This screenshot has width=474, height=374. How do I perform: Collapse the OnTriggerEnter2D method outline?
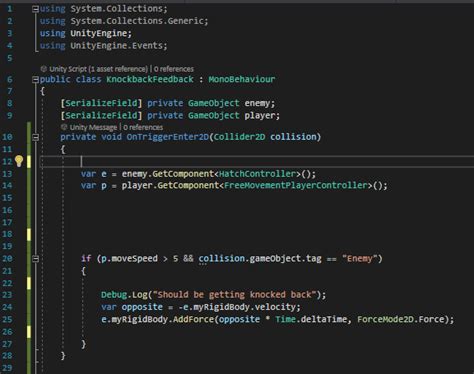coord(35,137)
